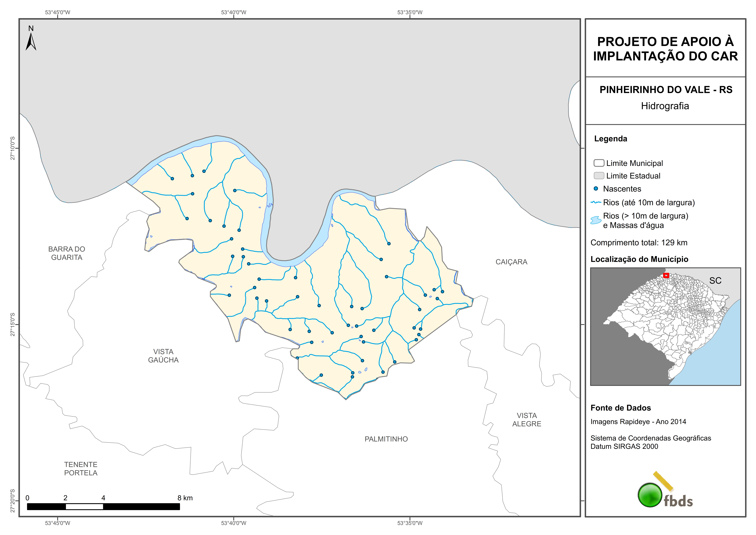Click the VISTA ALEGRE label
Screen dimensions: 756x535
click(x=526, y=420)
